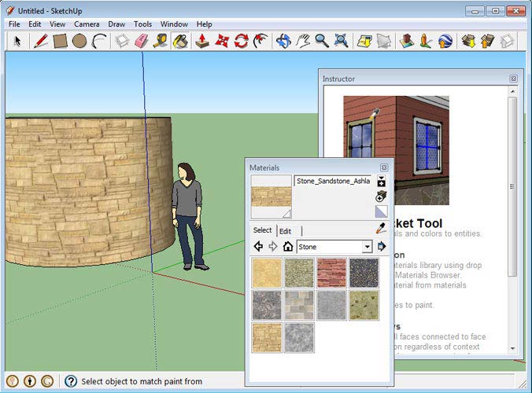Open the Stone library dropdown
The height and width of the screenshot is (393, 532).
pos(367,247)
